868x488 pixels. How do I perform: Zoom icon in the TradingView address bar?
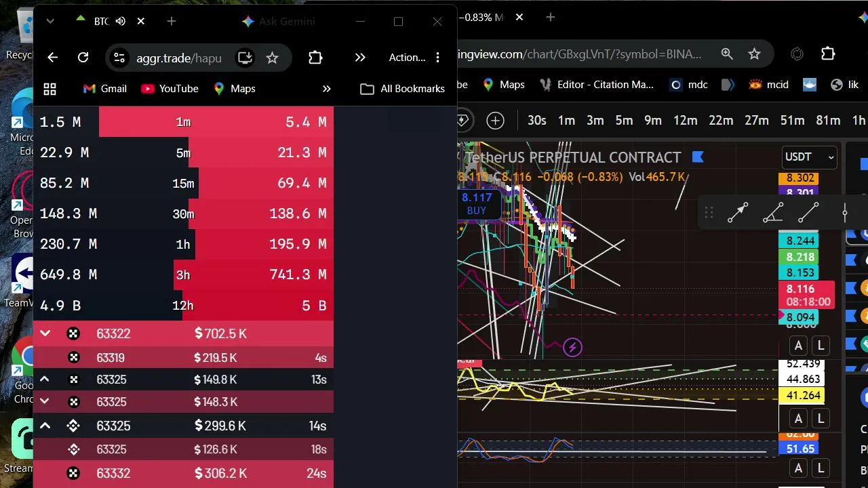click(x=727, y=54)
